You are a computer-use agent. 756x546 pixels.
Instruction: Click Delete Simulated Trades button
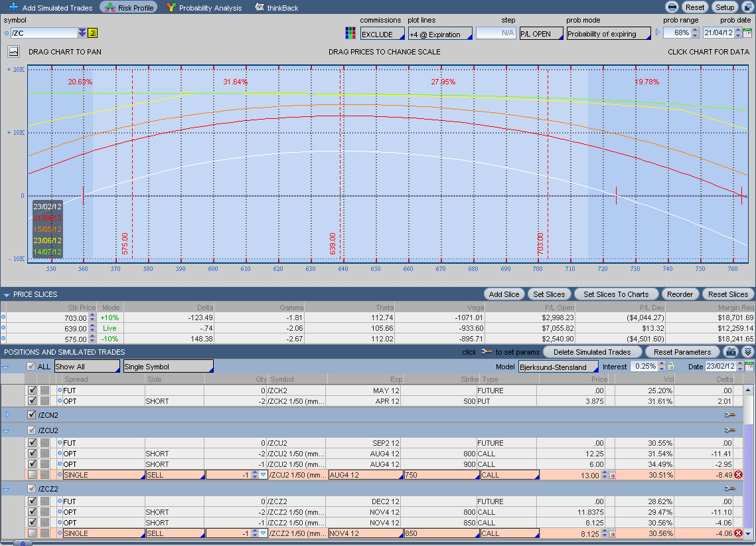[592, 352]
